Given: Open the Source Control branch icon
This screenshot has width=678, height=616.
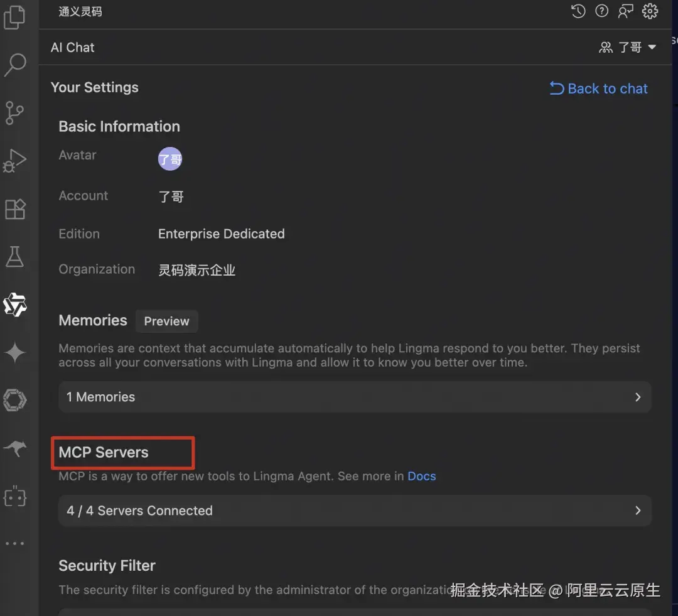Looking at the screenshot, I should [x=14, y=113].
